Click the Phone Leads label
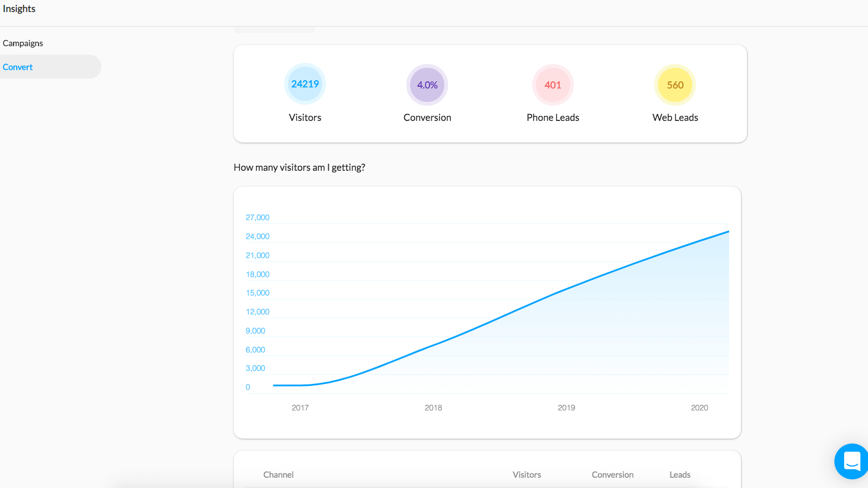 pyautogui.click(x=553, y=118)
